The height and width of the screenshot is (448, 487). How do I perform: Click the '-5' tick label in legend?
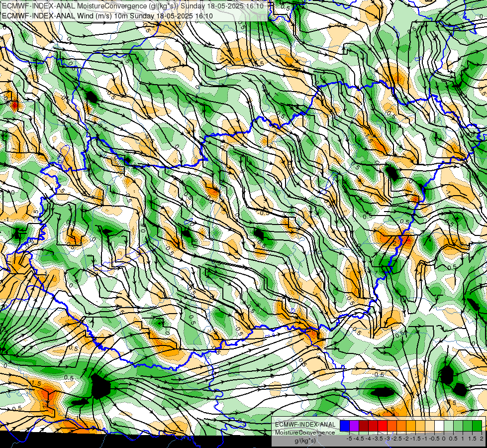(x=349, y=439)
